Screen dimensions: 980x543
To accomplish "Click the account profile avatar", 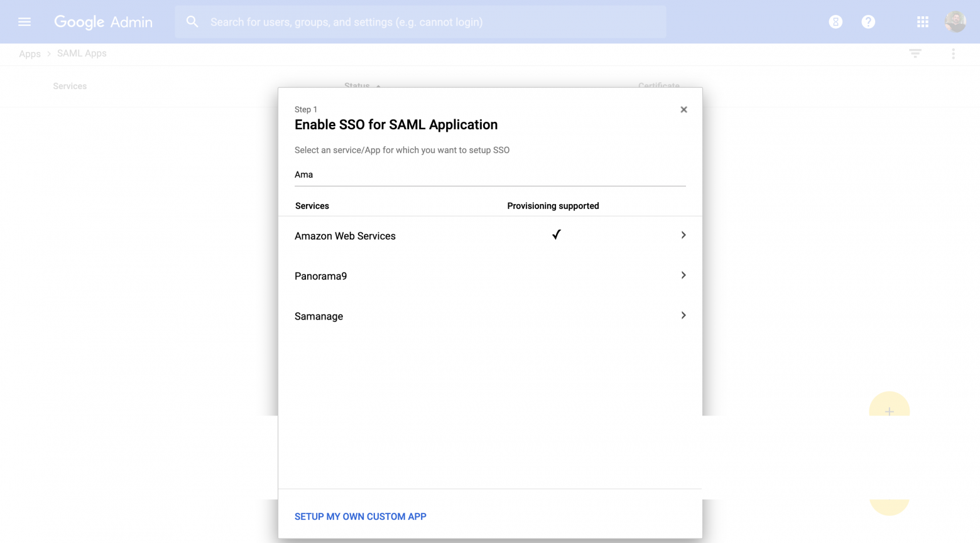I will click(x=955, y=21).
